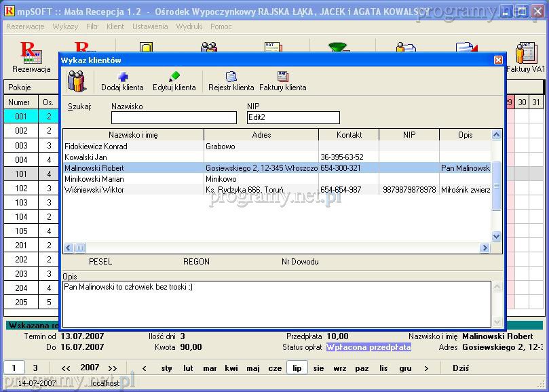
Task: Click the Dodaj klienta plus icon
Action: pyautogui.click(x=123, y=77)
